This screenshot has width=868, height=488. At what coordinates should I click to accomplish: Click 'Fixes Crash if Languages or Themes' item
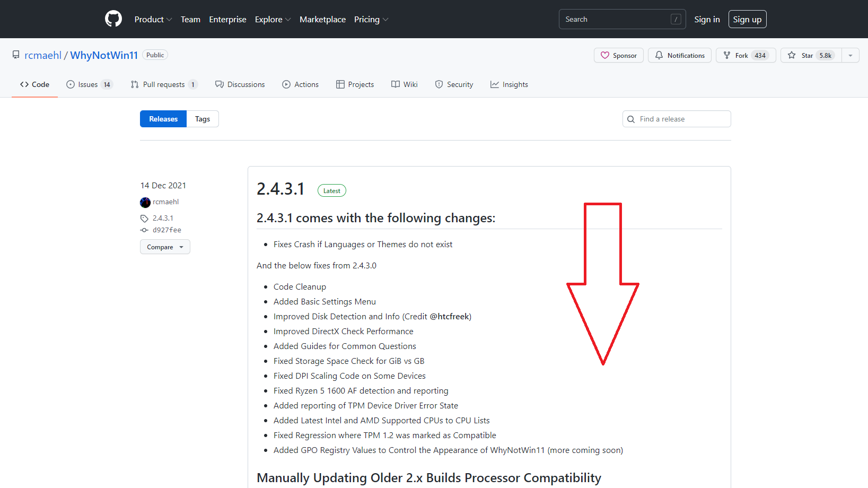click(x=363, y=245)
